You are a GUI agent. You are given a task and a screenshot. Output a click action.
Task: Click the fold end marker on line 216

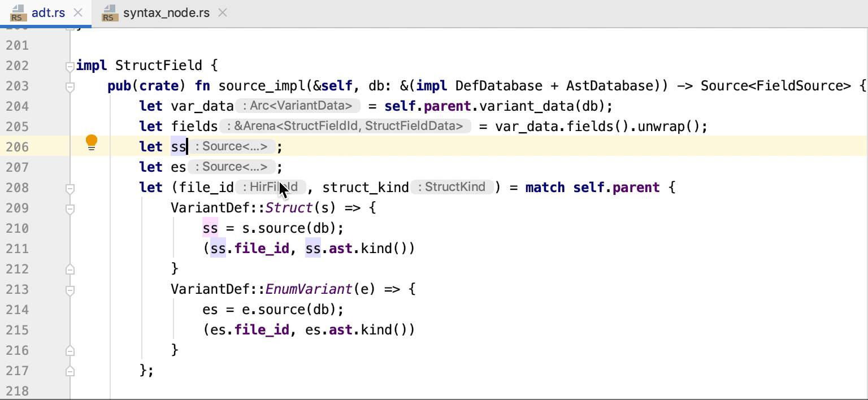pyautogui.click(x=70, y=350)
